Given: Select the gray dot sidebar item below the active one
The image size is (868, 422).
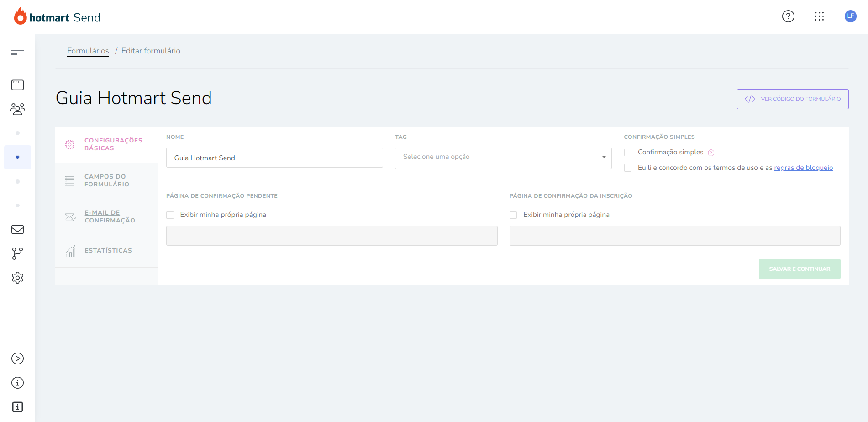Looking at the screenshot, I should [17, 181].
